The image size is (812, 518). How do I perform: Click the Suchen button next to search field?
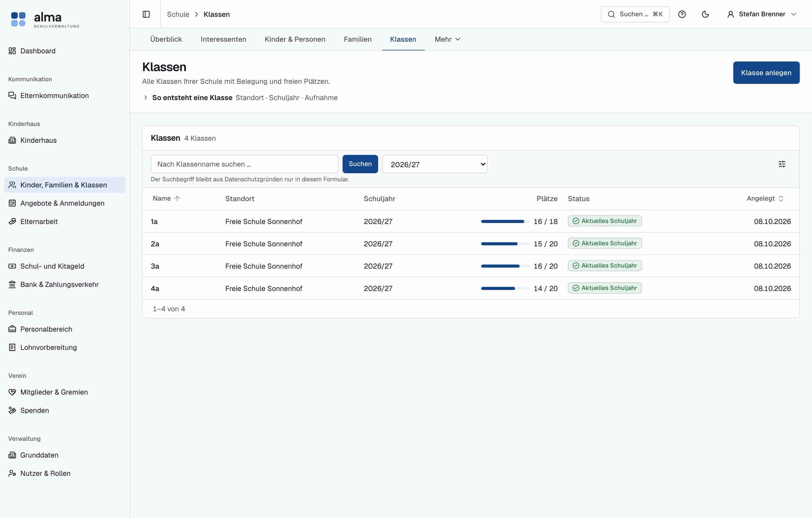coord(360,164)
